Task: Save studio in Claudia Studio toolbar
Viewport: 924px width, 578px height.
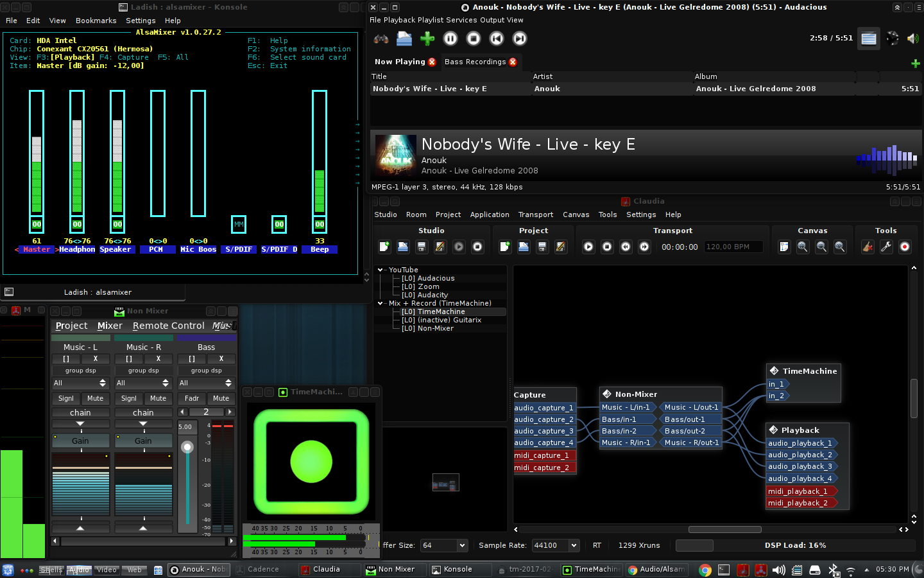Action: 422,247
